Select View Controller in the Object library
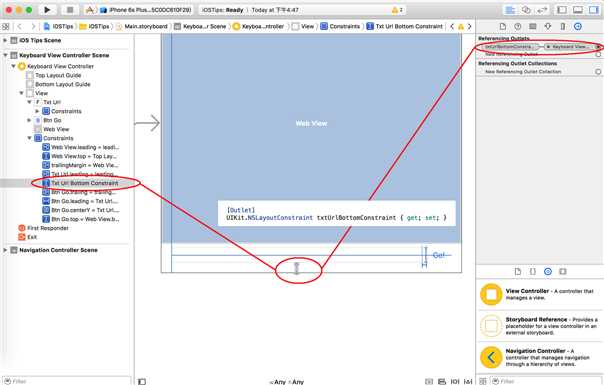Image resolution: width=604 pixels, height=385 pixels. point(539,294)
